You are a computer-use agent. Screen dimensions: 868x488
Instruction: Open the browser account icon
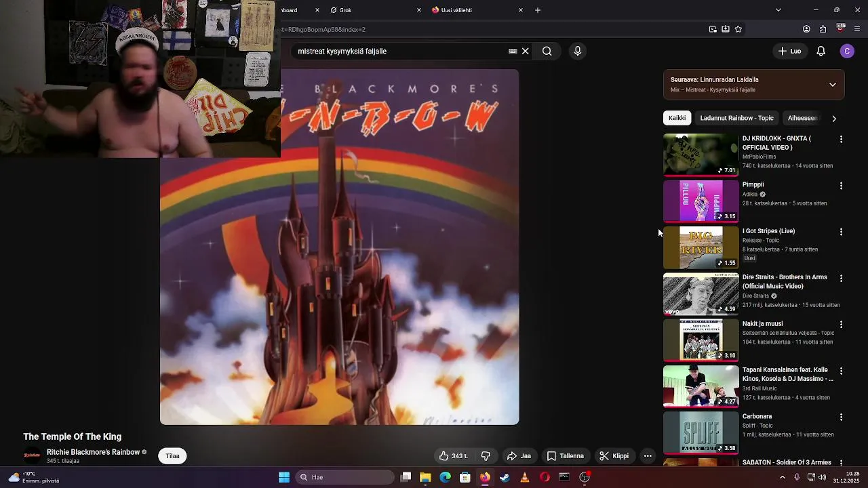pos(806,29)
